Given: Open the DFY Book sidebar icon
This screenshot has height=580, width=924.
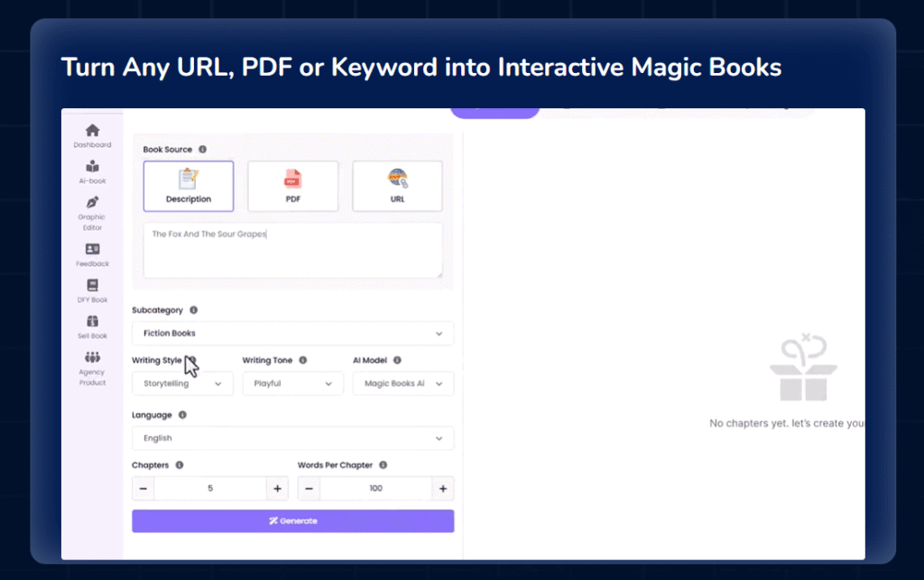Looking at the screenshot, I should point(92,286).
